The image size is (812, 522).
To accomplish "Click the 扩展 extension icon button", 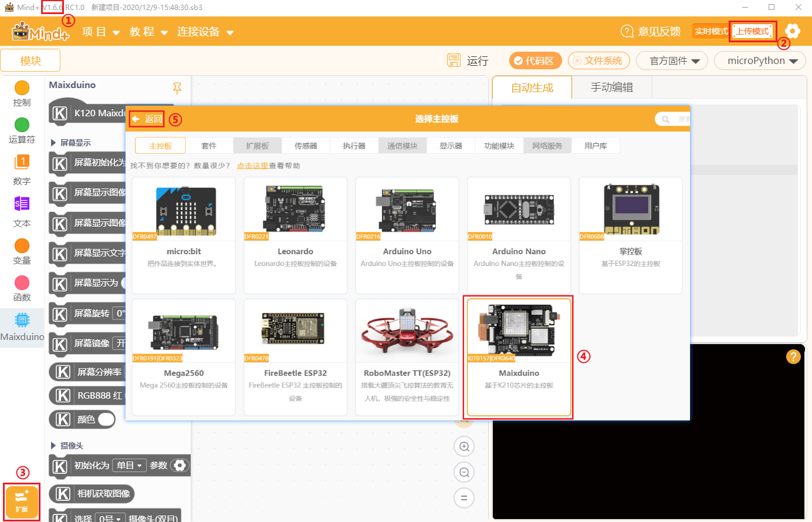I will pos(22,502).
